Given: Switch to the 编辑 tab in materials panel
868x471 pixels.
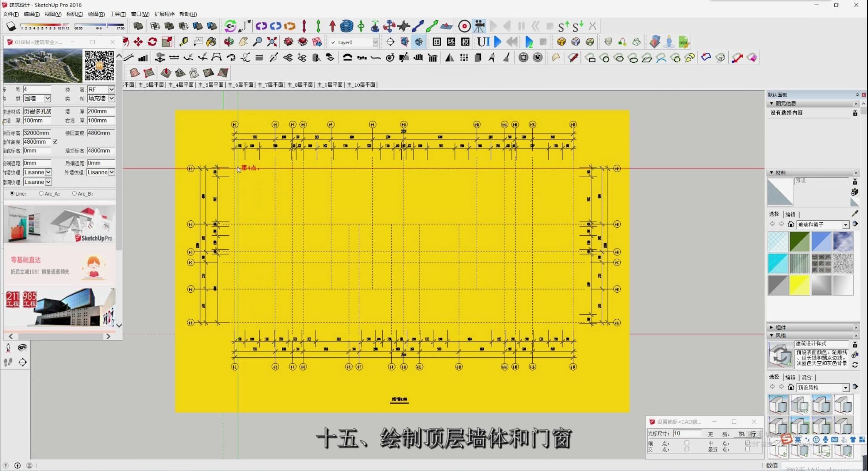Looking at the screenshot, I should 790,214.
